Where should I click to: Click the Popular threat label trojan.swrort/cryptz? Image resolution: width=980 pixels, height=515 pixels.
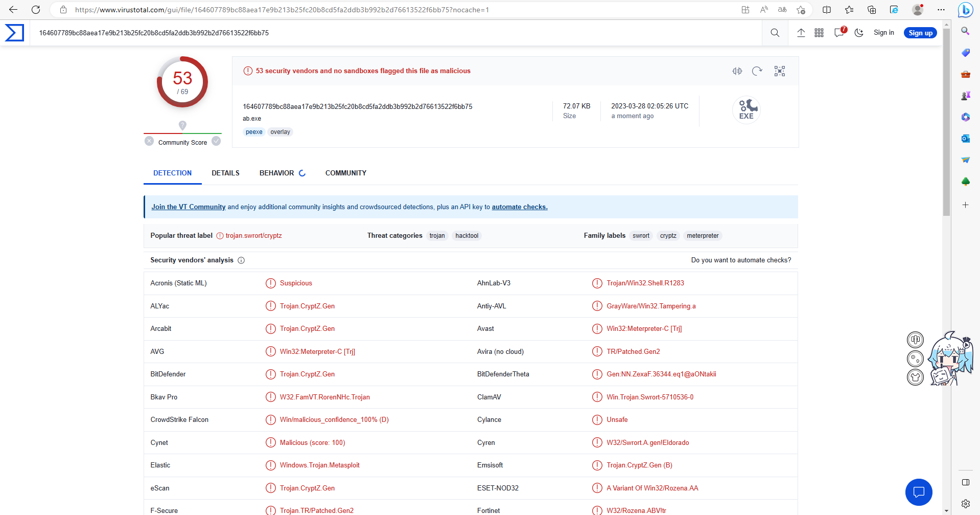[254, 236]
